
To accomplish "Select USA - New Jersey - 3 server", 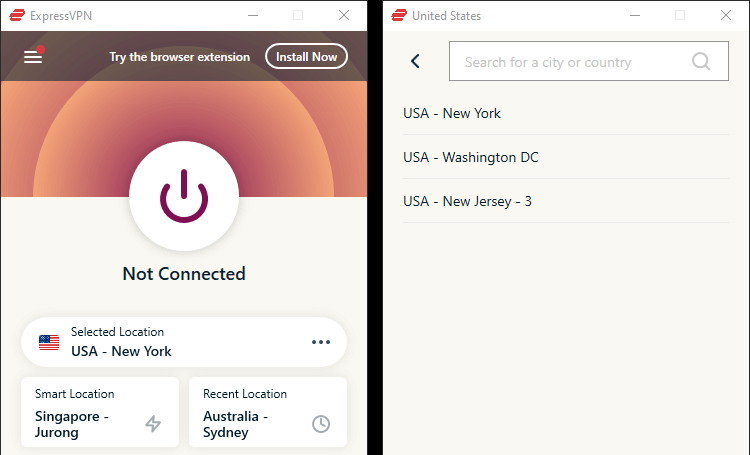I will tap(566, 201).
